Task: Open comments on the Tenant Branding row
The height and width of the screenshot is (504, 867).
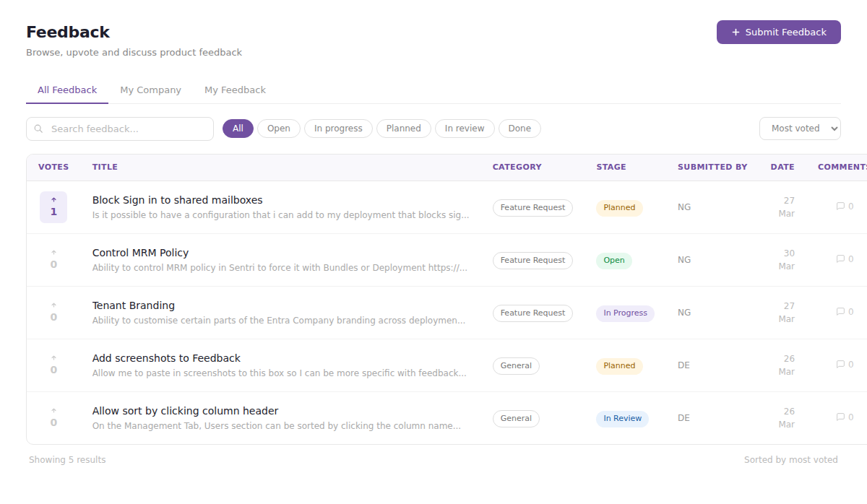Action: [x=845, y=312]
